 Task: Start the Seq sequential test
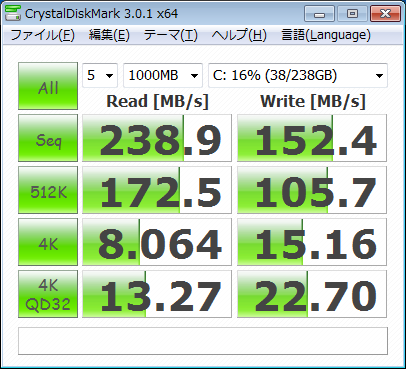pos(48,138)
